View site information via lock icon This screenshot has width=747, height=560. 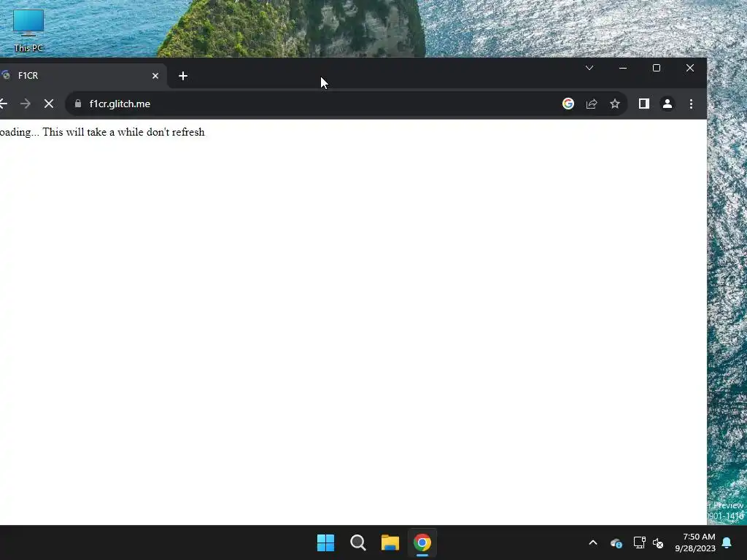click(78, 104)
